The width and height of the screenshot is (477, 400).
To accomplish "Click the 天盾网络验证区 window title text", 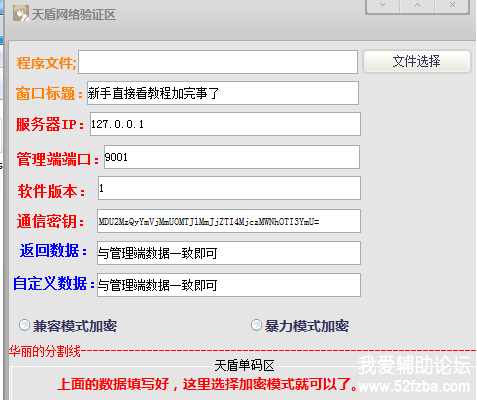I will (74, 14).
